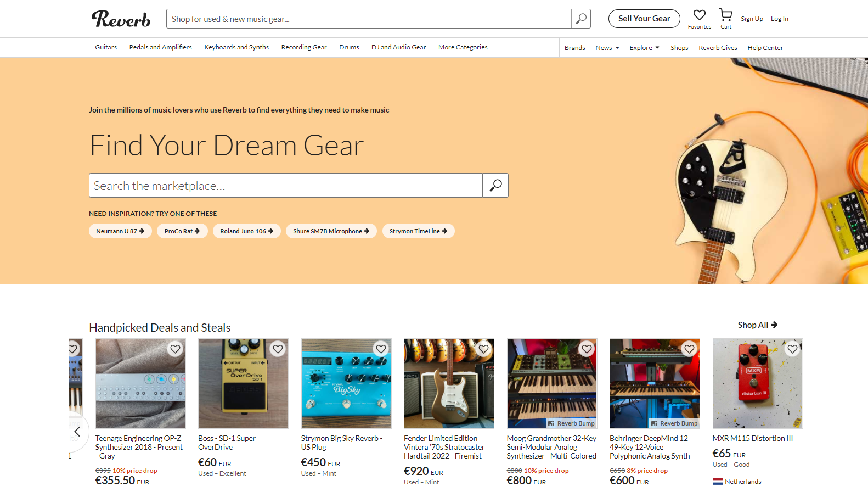Select the Roland Juno 106 suggestion
Image resolution: width=868 pixels, height=486 pixels.
coord(246,231)
